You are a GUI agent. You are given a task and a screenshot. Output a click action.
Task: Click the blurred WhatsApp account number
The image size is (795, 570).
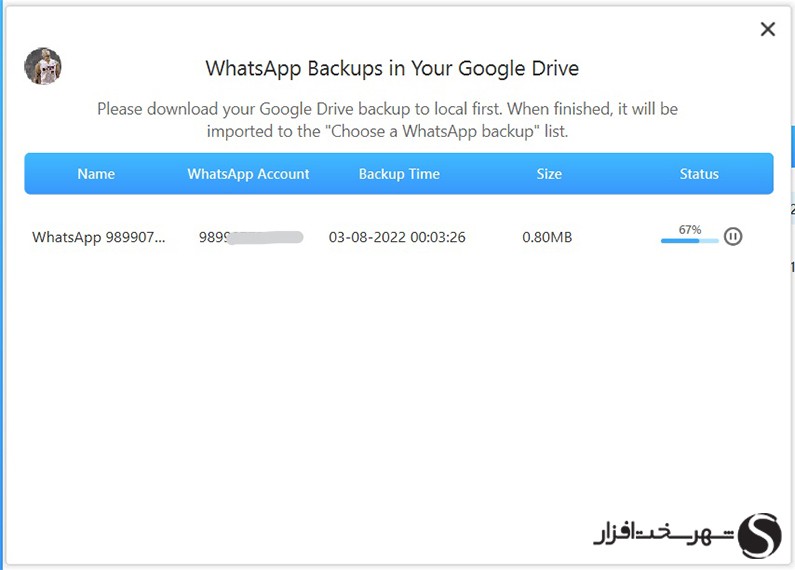click(251, 237)
